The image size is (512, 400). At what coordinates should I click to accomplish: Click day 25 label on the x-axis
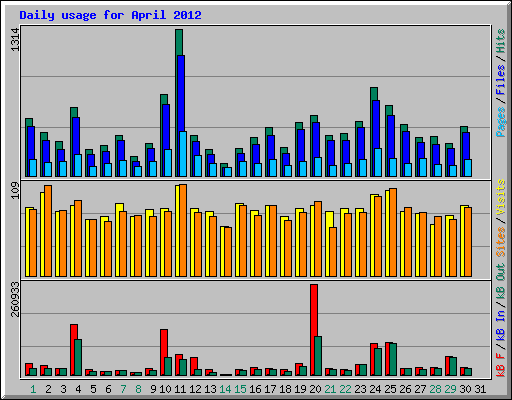(390, 389)
